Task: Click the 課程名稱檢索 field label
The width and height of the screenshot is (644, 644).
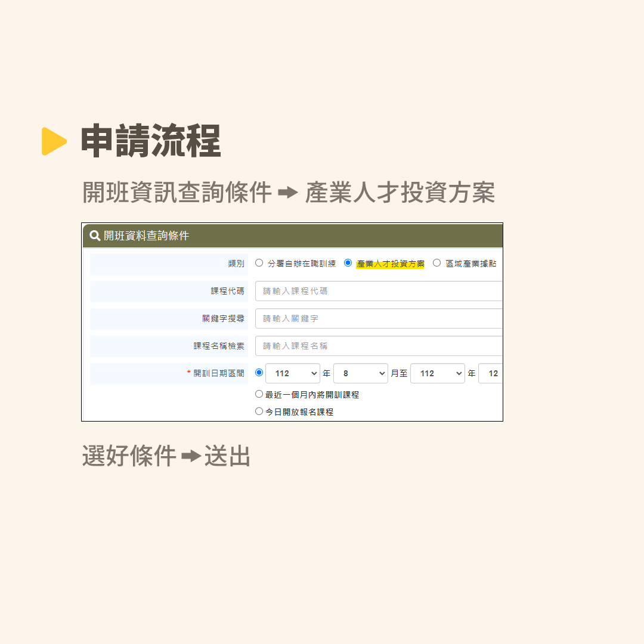Action: point(219,346)
